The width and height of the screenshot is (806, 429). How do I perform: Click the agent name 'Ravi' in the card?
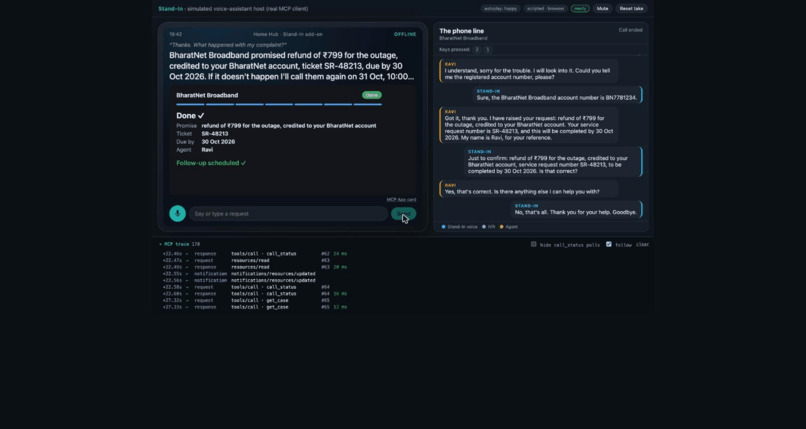[x=207, y=150]
